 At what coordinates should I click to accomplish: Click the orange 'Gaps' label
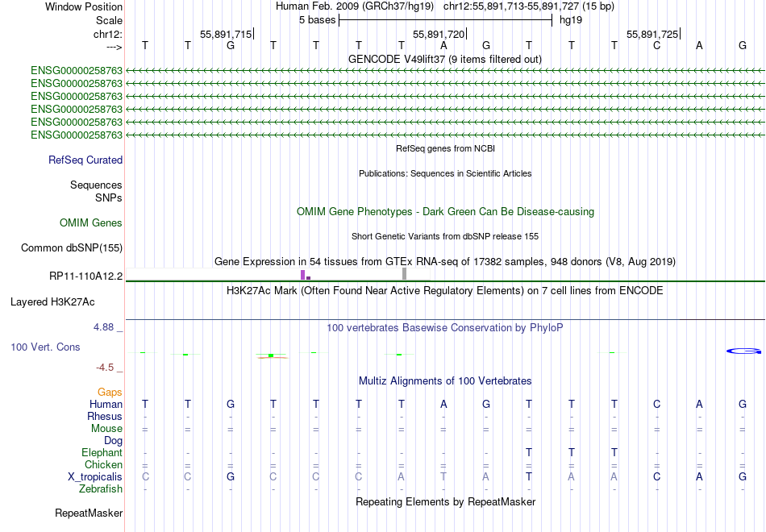[x=110, y=392]
